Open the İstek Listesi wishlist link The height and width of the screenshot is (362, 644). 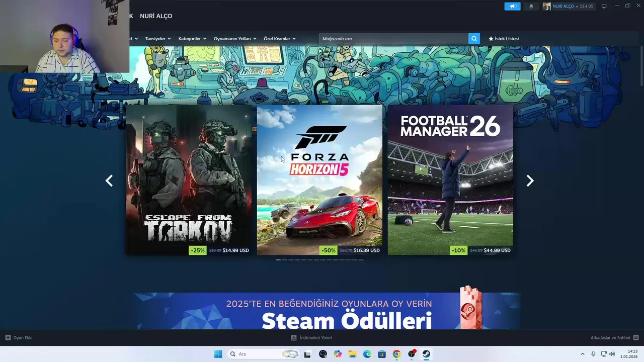(x=504, y=39)
